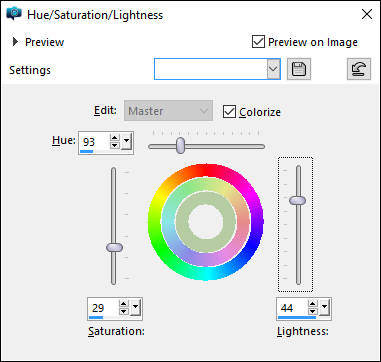Click the reset to default arrow icon
Viewport: 381px width, 362px height.
click(x=359, y=69)
